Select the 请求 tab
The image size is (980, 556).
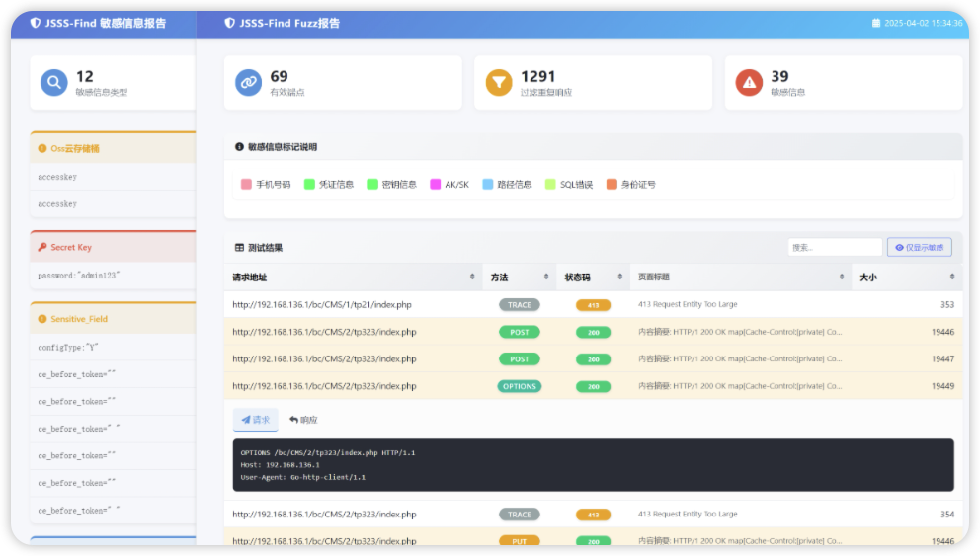click(x=255, y=420)
